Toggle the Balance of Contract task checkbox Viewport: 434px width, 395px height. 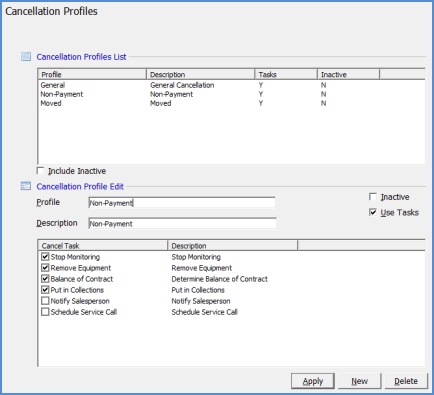tap(45, 279)
